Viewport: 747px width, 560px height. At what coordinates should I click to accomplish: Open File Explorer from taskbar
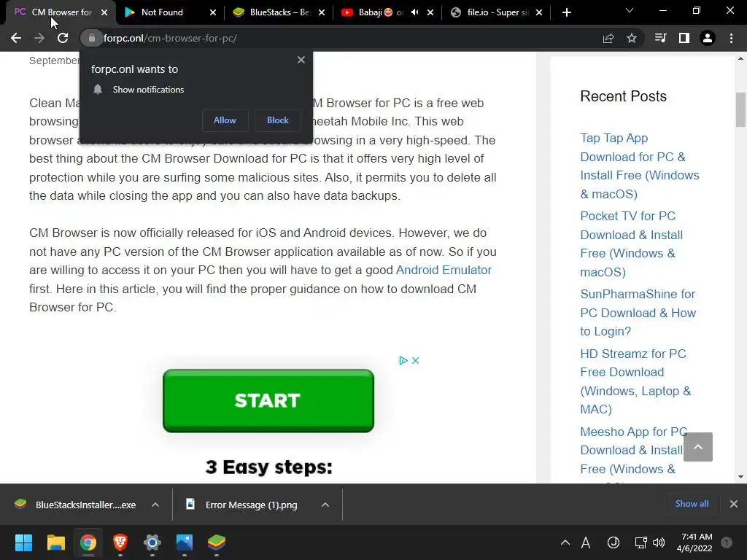pos(55,542)
